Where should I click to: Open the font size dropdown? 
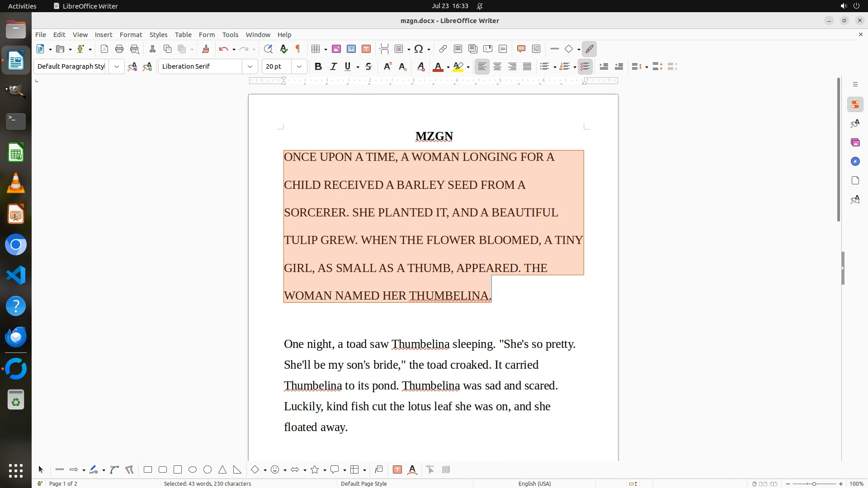click(299, 66)
